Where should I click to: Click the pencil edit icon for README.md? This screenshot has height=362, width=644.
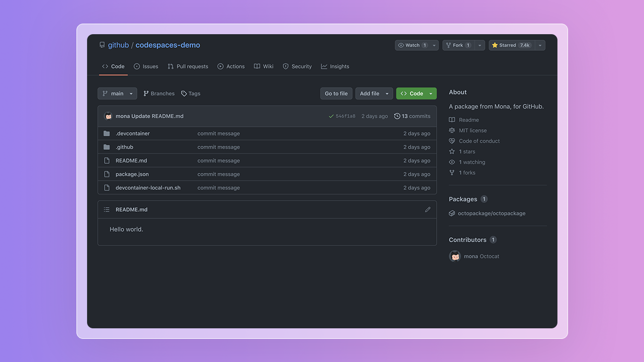pos(428,210)
